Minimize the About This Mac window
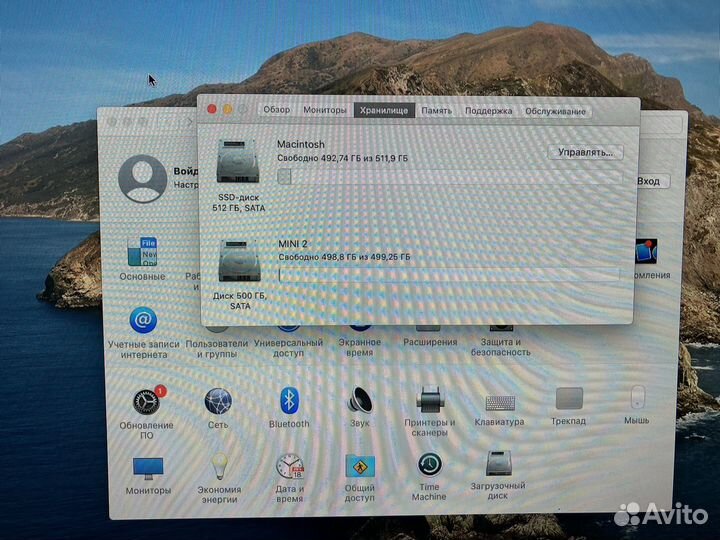720x540 pixels. pyautogui.click(x=227, y=109)
